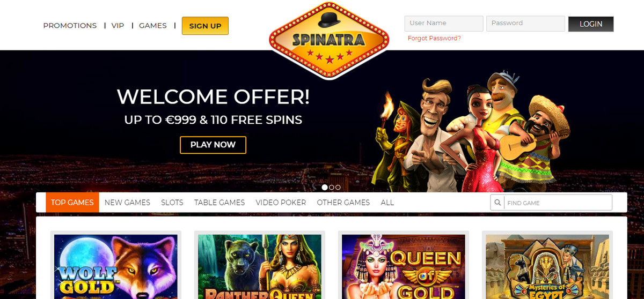
Task: Click the Login button
Action: click(x=591, y=24)
